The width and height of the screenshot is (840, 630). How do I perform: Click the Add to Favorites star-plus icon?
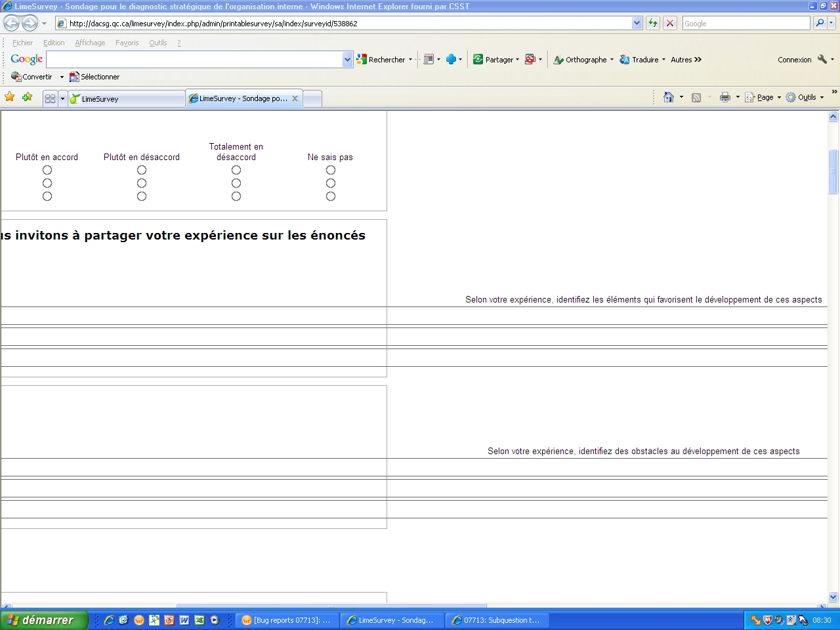click(27, 97)
